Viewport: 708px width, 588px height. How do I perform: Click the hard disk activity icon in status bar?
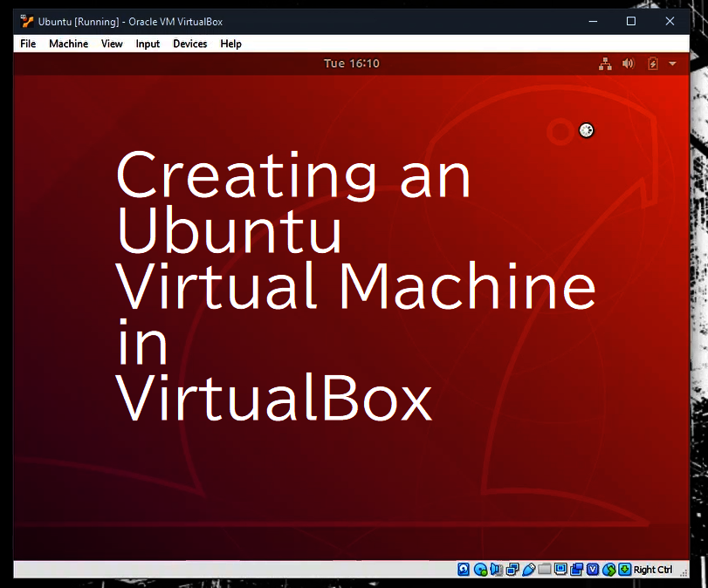point(464,569)
